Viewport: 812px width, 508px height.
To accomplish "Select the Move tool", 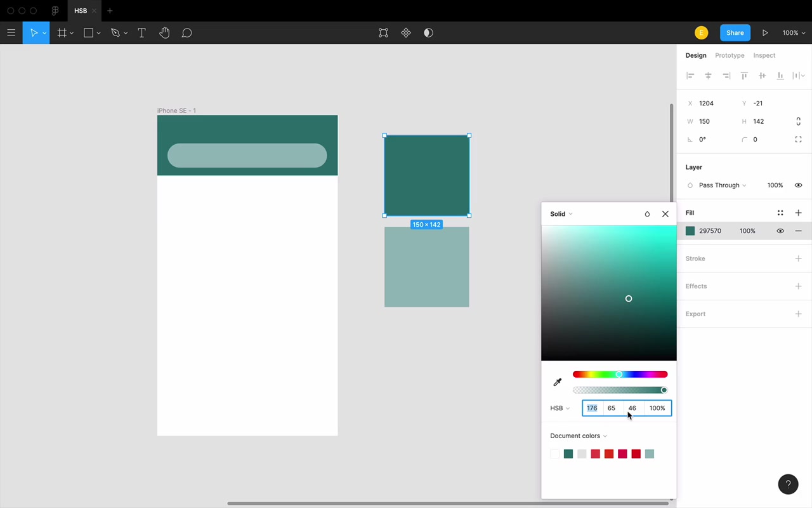I will (34, 33).
